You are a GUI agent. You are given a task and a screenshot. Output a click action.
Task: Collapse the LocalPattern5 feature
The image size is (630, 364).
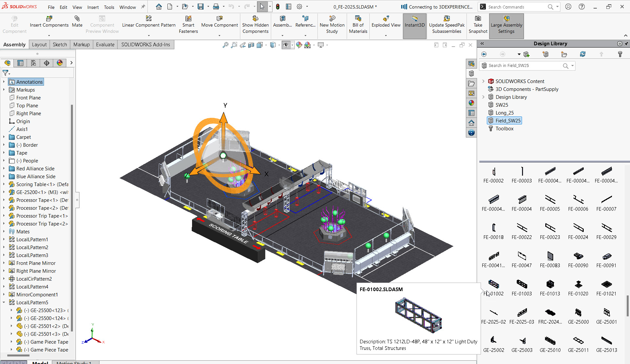(x=4, y=302)
